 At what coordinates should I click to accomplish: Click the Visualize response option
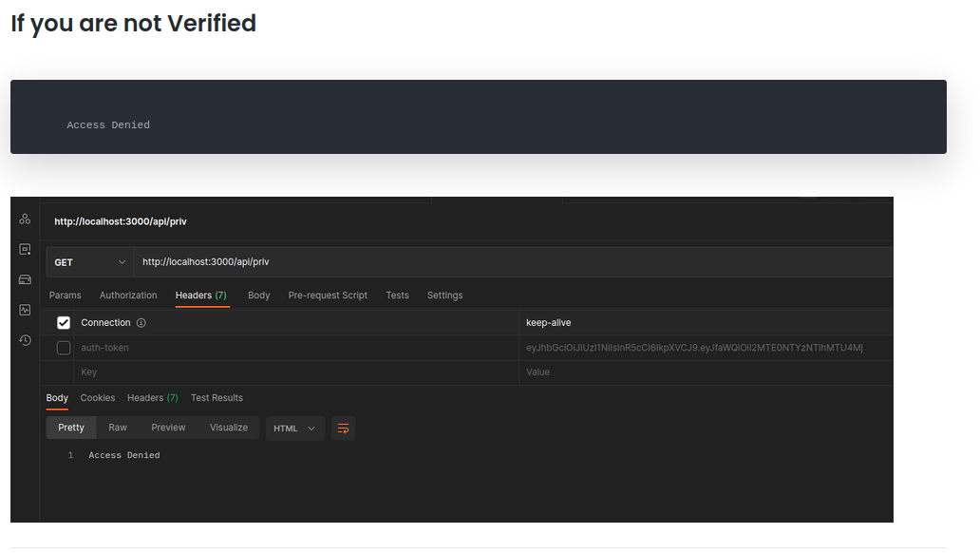pyautogui.click(x=229, y=428)
